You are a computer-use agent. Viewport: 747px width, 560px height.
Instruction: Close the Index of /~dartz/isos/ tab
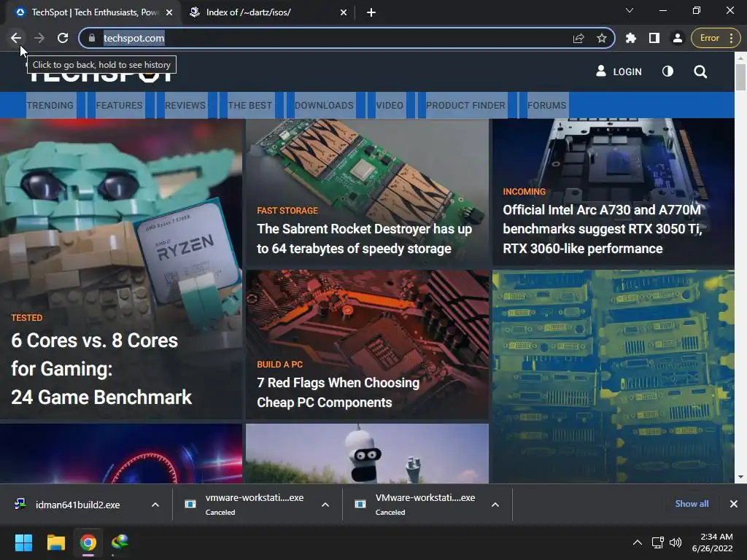click(344, 13)
